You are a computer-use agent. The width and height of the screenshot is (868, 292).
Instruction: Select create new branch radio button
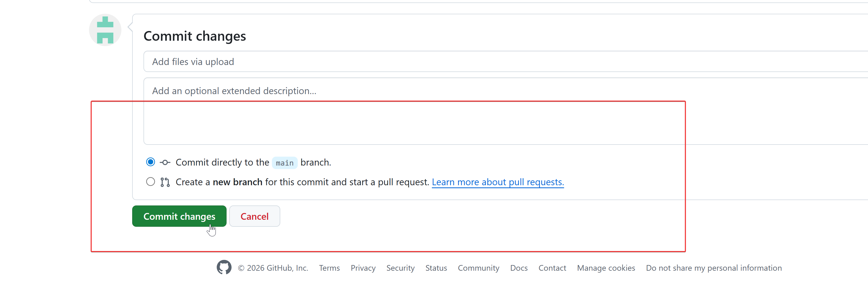pyautogui.click(x=150, y=182)
